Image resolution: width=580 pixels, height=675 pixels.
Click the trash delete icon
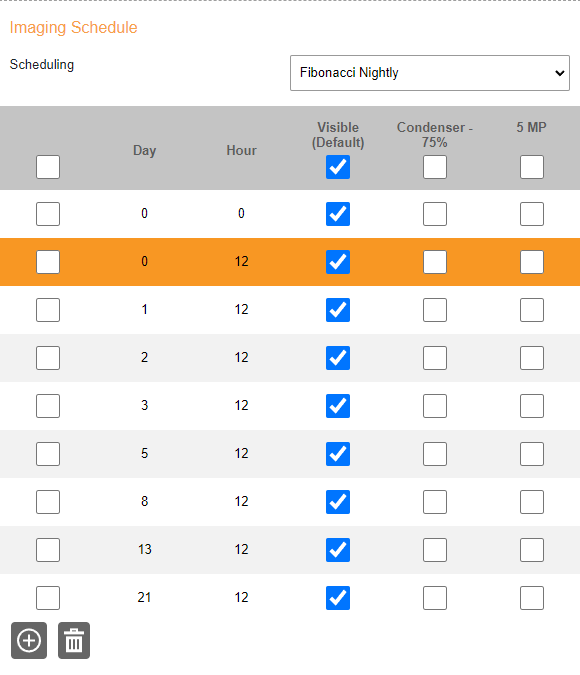click(x=74, y=641)
